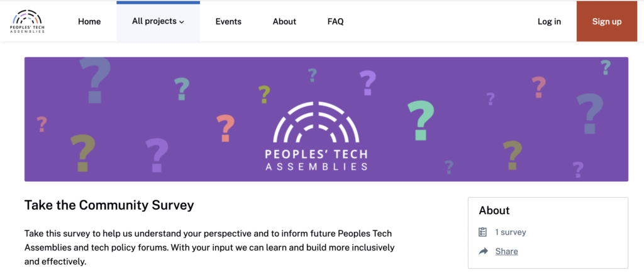Screen dimensions: 644x277
Task: Click the survey clipboard icon in About
Action: [482, 232]
